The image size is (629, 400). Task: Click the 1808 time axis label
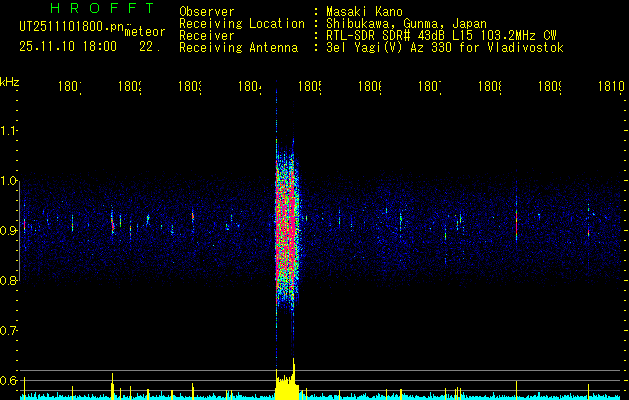(x=490, y=86)
